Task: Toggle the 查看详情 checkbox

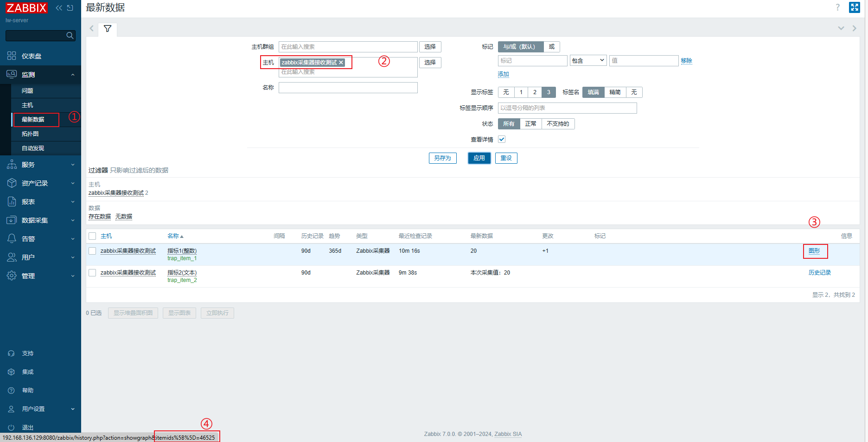Action: [502, 139]
